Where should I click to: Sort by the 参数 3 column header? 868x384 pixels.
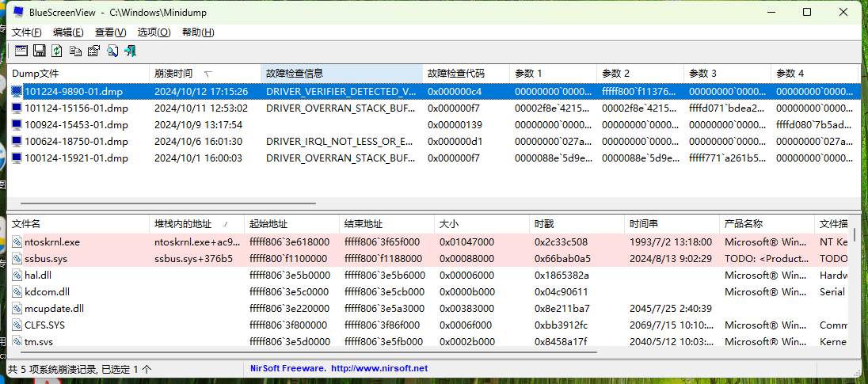pyautogui.click(x=727, y=73)
